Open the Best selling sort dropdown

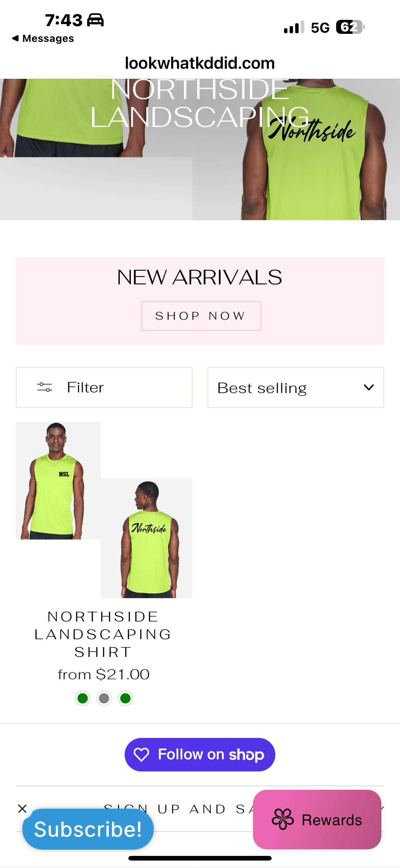click(296, 387)
